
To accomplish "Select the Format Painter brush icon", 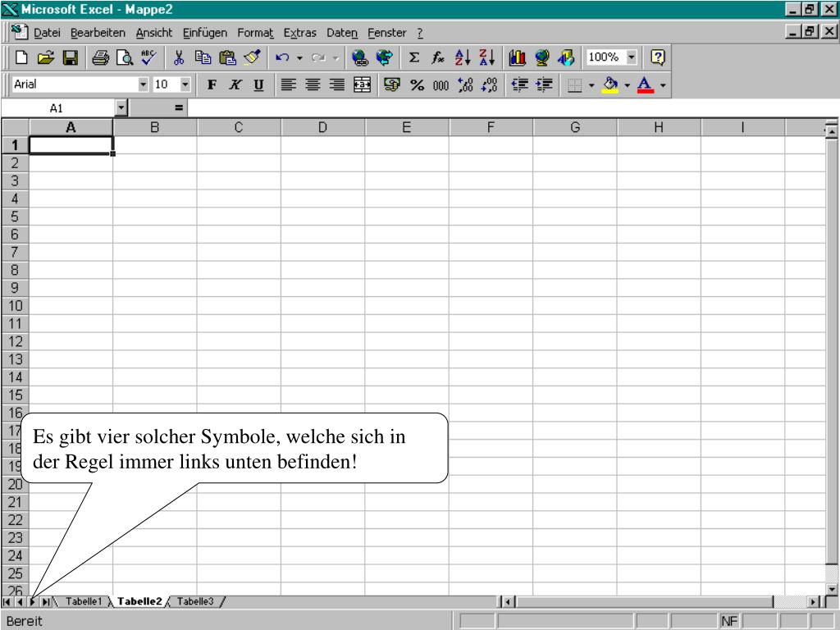I will coord(252,58).
